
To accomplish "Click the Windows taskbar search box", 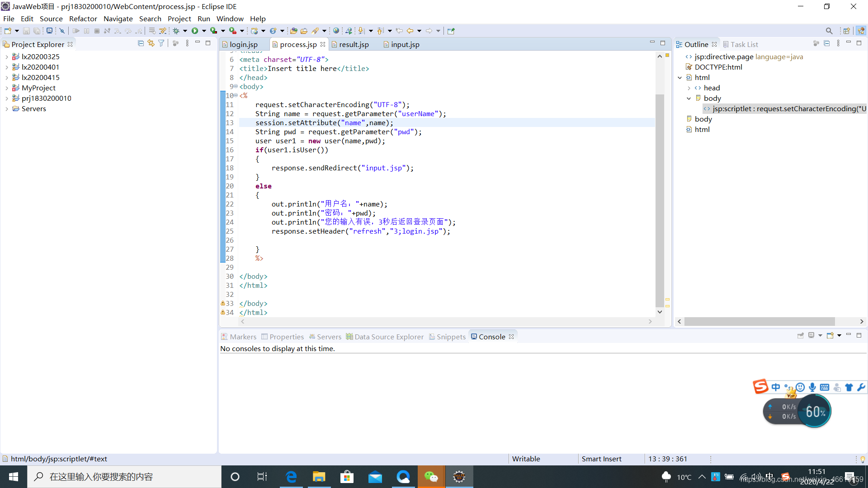I will tap(124, 477).
